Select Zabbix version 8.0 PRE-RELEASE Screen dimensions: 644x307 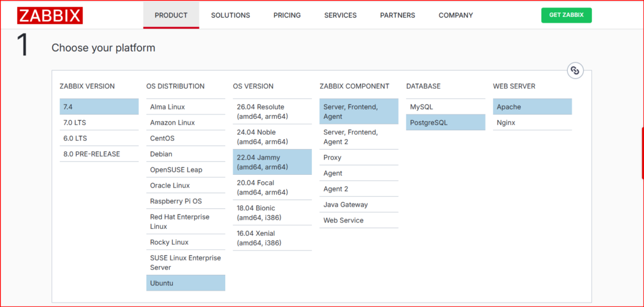99,154
